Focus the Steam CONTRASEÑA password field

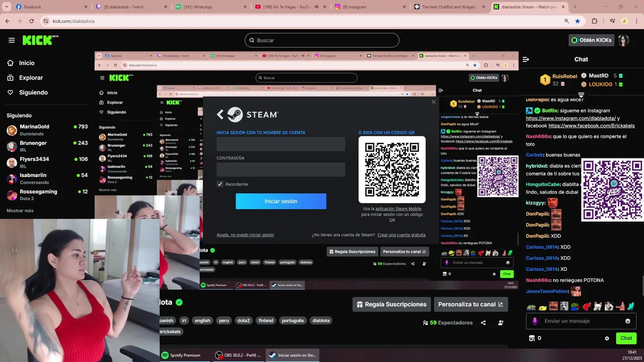click(281, 169)
